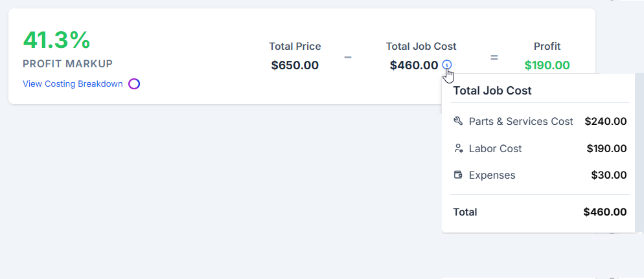Click the green $190.00 profit value

point(547,65)
